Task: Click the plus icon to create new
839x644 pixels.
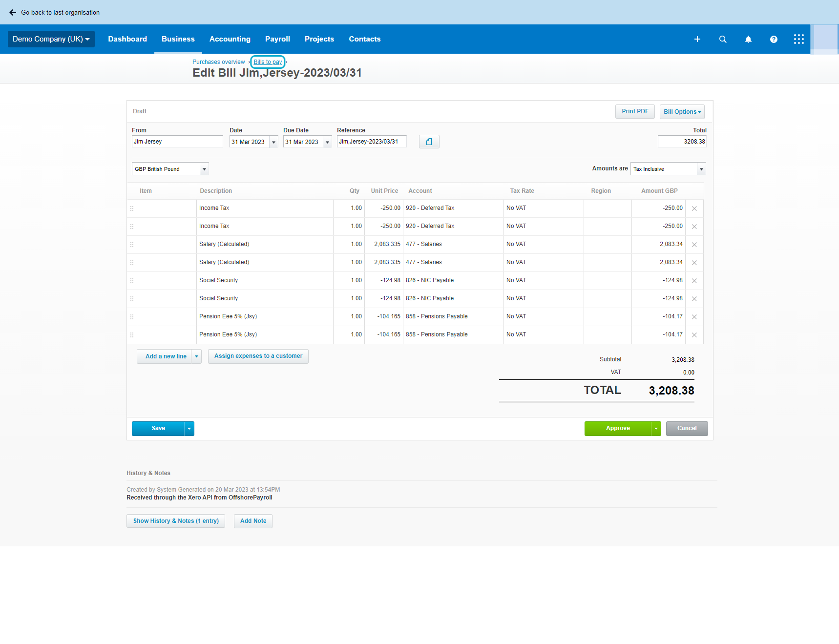Action: click(697, 39)
